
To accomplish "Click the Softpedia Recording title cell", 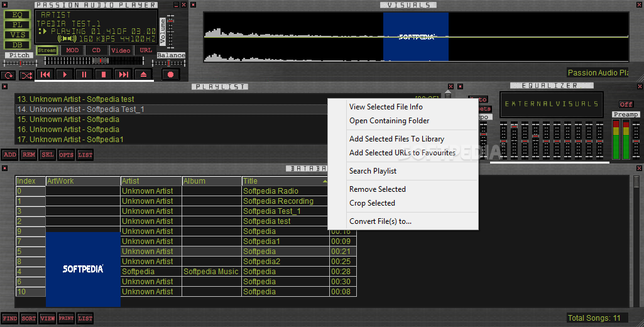I will tap(285, 201).
